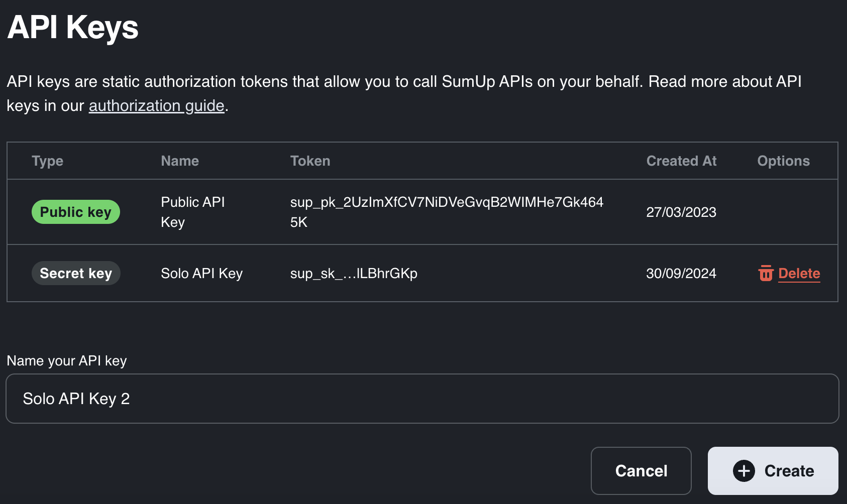
Task: Click the Type column header
Action: [47, 161]
